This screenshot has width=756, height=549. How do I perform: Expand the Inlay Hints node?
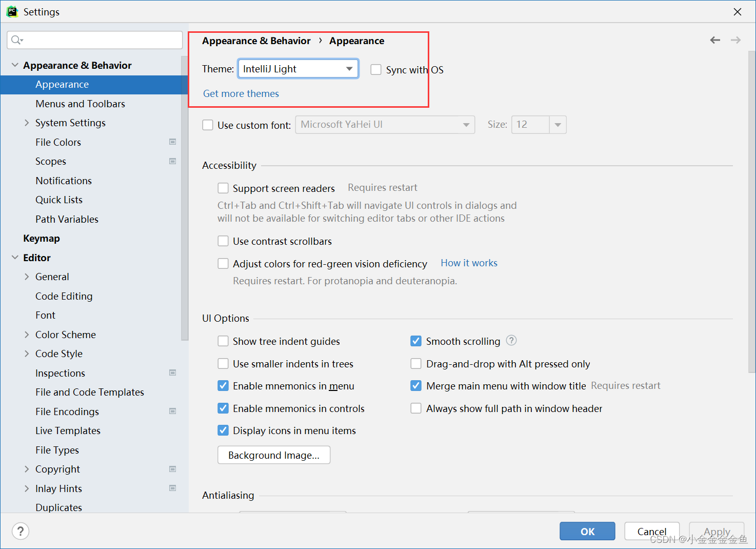point(27,488)
